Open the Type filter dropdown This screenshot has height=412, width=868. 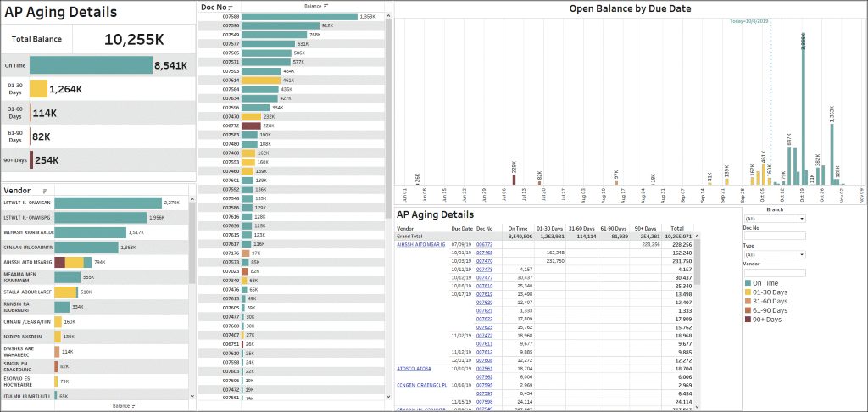pyautogui.click(x=775, y=254)
